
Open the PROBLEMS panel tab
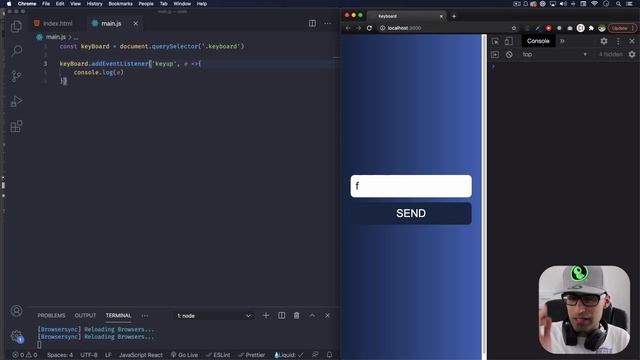tap(51, 316)
